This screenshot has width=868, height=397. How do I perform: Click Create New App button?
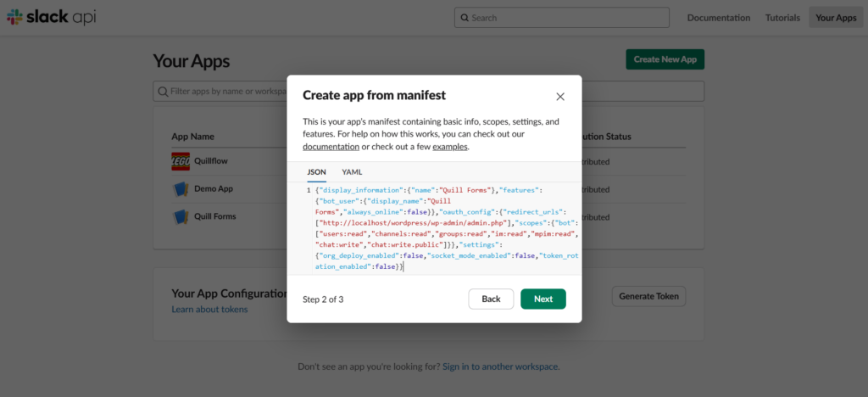(x=665, y=59)
